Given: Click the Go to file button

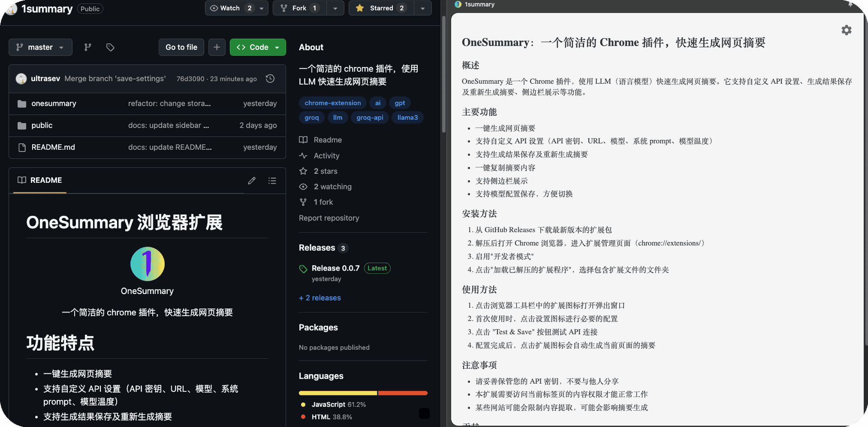Looking at the screenshot, I should pyautogui.click(x=181, y=47).
